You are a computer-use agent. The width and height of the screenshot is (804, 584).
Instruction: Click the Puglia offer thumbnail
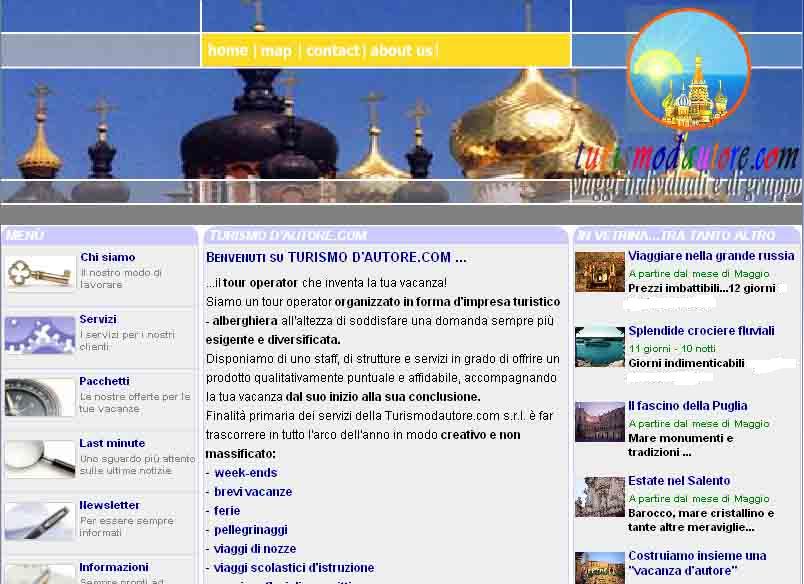pos(599,422)
